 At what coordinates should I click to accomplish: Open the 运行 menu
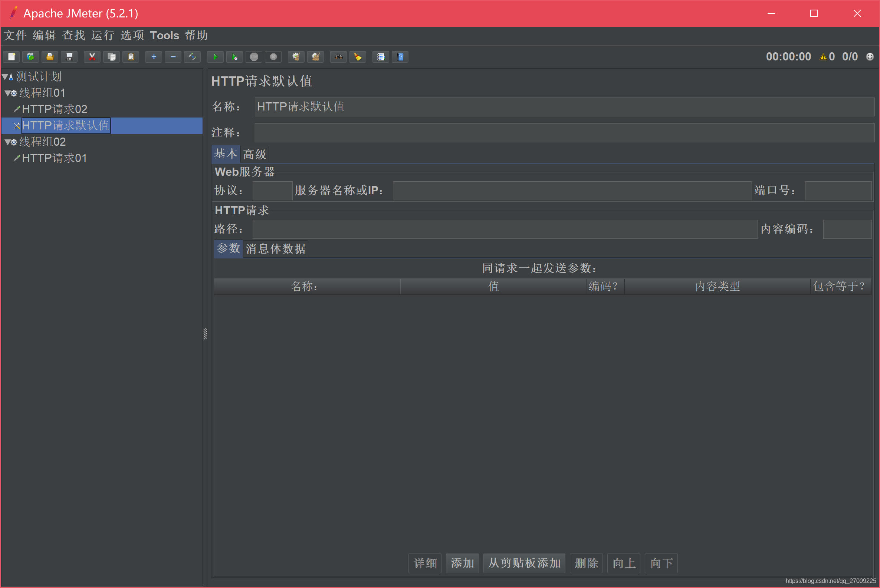102,35
